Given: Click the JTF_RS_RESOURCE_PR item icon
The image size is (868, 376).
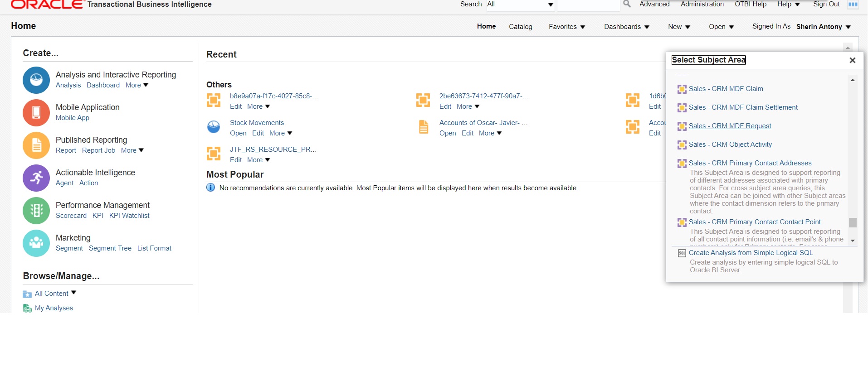Looking at the screenshot, I should [x=214, y=154].
